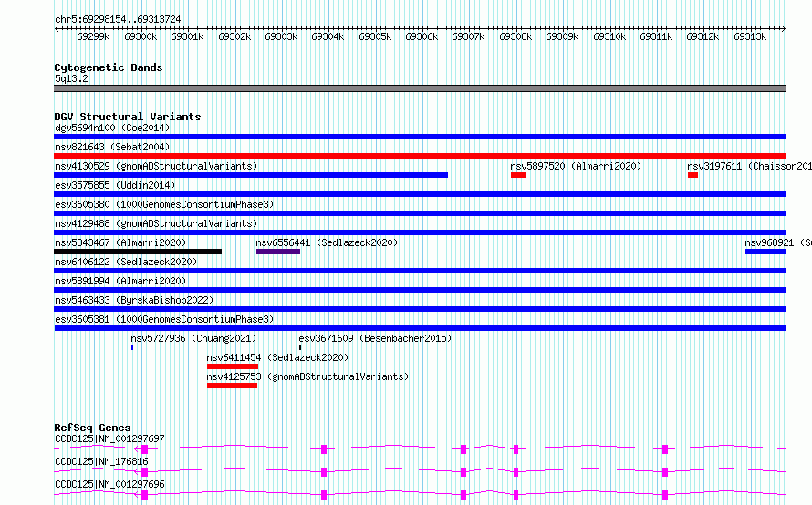Select the nsv4129488 gnomAD variant bar

click(x=420, y=232)
